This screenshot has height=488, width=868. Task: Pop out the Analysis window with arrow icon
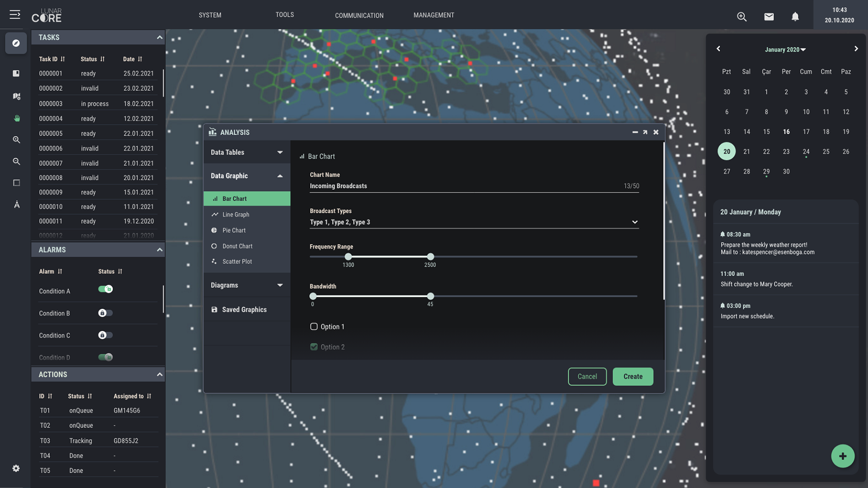click(x=645, y=132)
